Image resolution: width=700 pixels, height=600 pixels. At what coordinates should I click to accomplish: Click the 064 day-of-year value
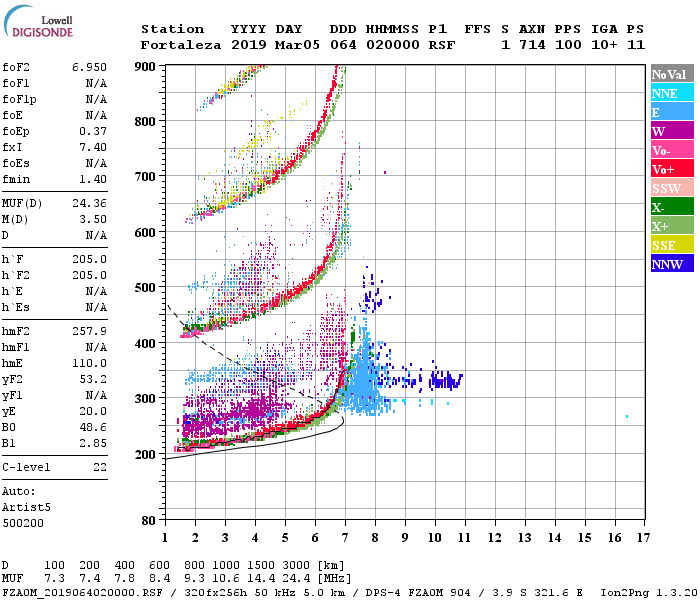tap(343, 45)
